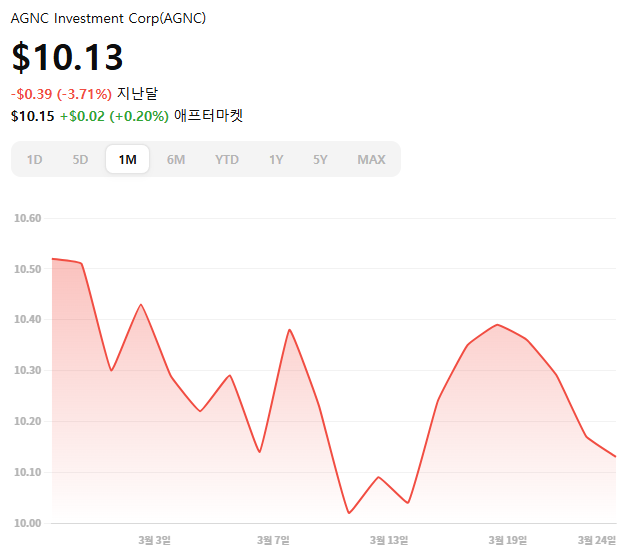Switch to the 1Y range

276,160
